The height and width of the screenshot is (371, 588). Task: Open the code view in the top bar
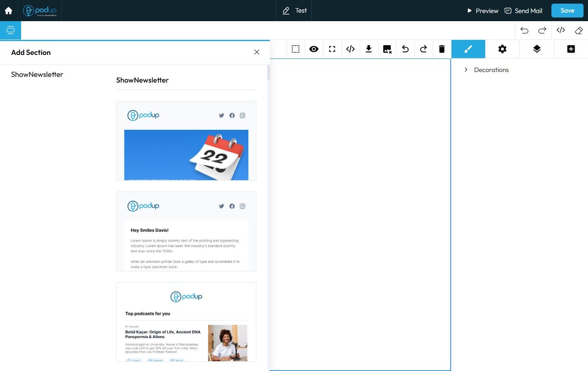tap(561, 30)
